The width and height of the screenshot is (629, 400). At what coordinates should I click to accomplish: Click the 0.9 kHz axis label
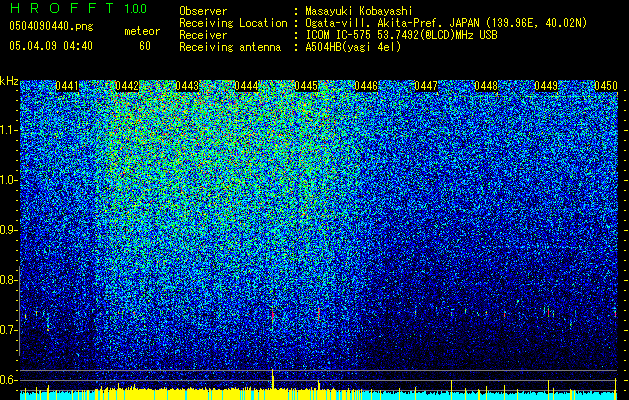coord(9,230)
